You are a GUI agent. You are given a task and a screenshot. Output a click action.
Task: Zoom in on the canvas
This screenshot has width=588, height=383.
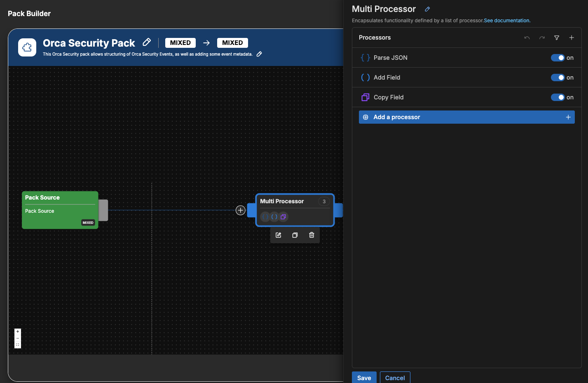click(18, 331)
